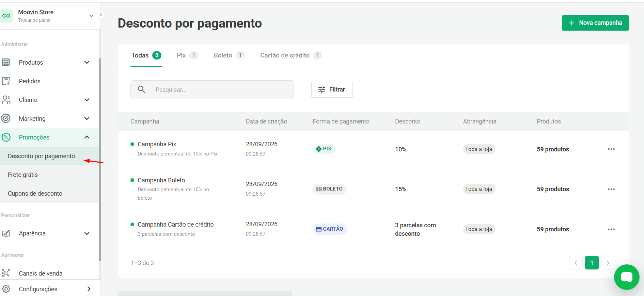Click the sidebar vertical scrollbar

[100, 160]
